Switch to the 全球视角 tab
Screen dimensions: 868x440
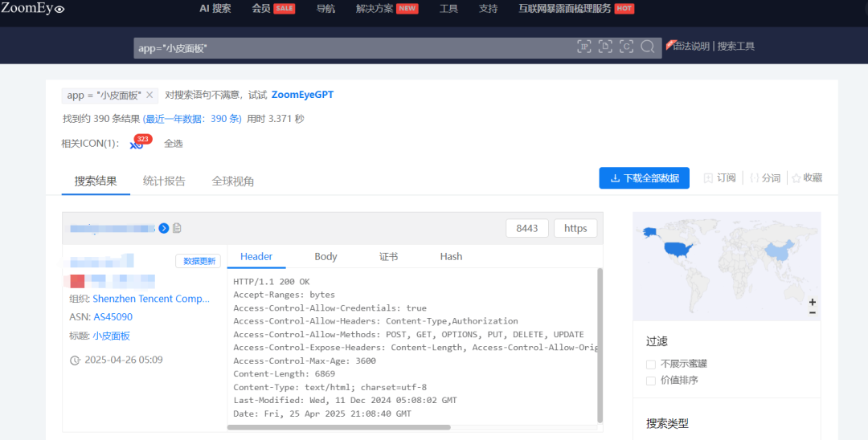(x=232, y=181)
